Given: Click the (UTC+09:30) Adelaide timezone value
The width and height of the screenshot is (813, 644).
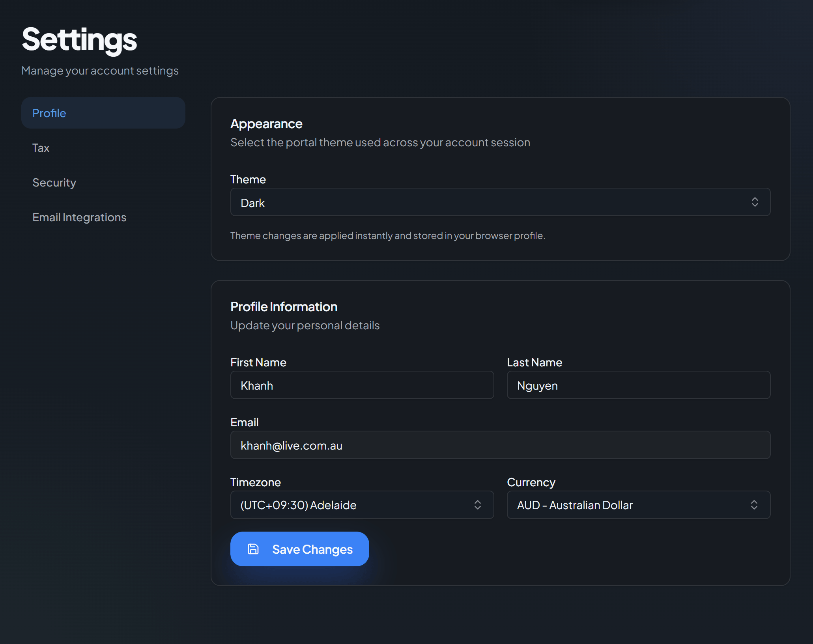Looking at the screenshot, I should click(298, 505).
